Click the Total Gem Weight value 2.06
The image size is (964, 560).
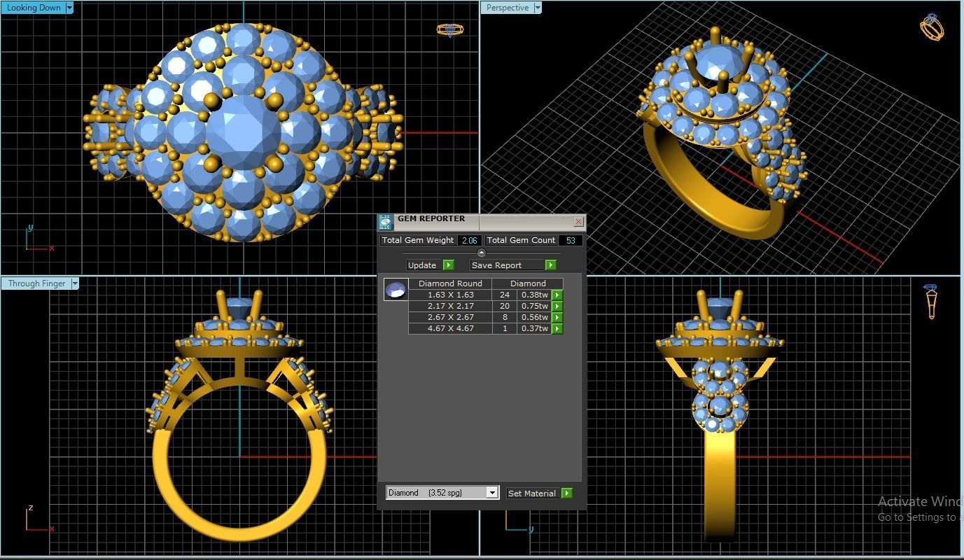coord(469,240)
